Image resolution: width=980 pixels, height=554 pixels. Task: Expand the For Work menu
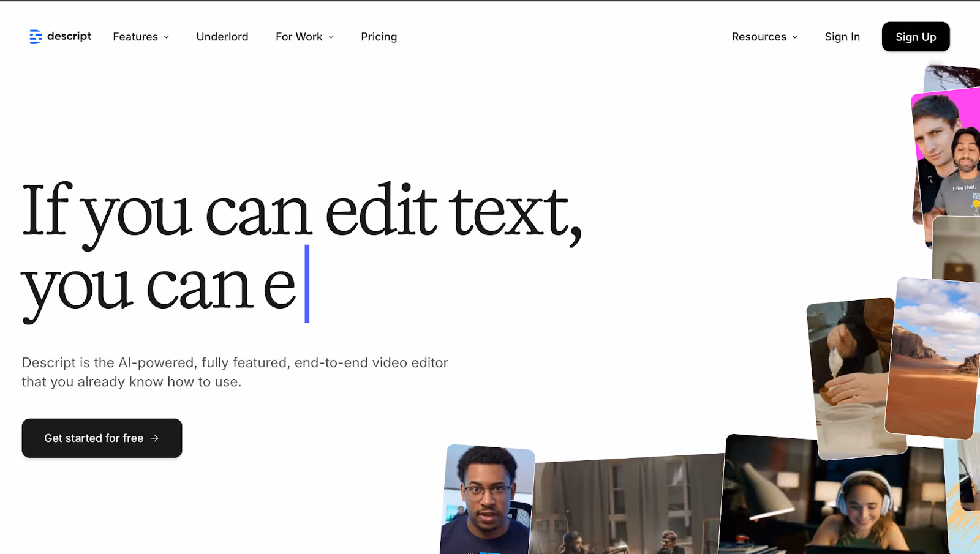(305, 37)
